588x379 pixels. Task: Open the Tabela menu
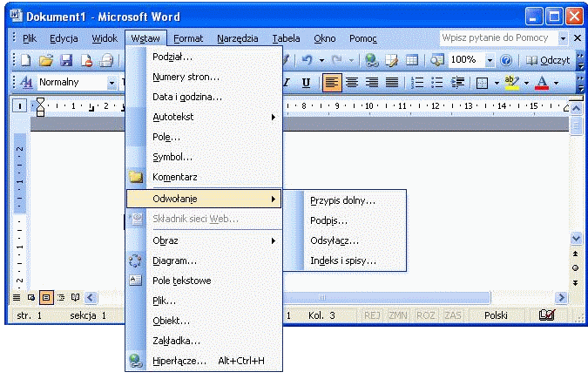pyautogui.click(x=286, y=38)
